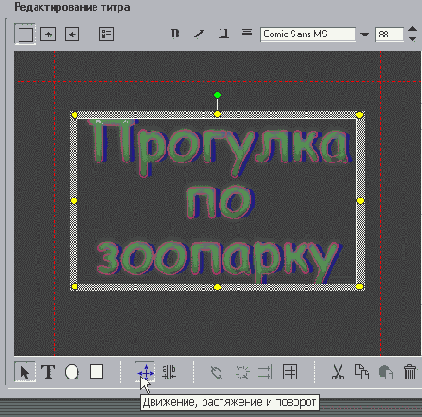Click the font size input field
This screenshot has width=422, height=417.
point(389,34)
